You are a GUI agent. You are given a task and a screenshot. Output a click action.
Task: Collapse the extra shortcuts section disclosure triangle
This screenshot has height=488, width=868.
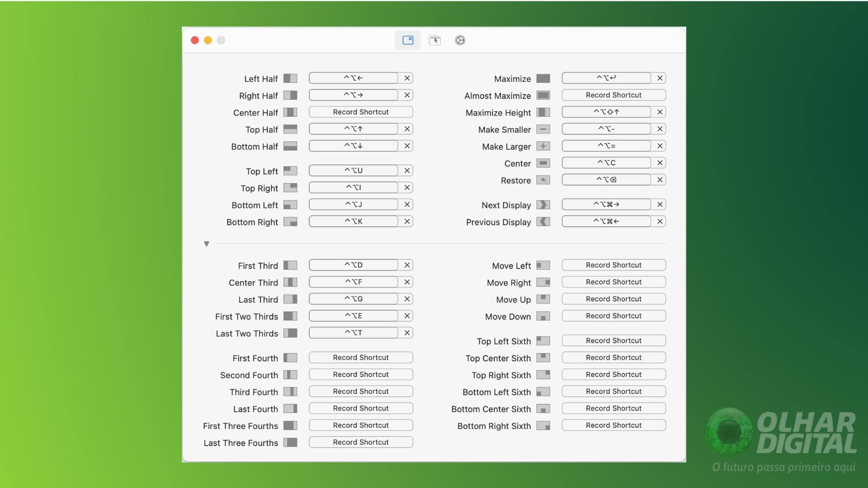207,244
